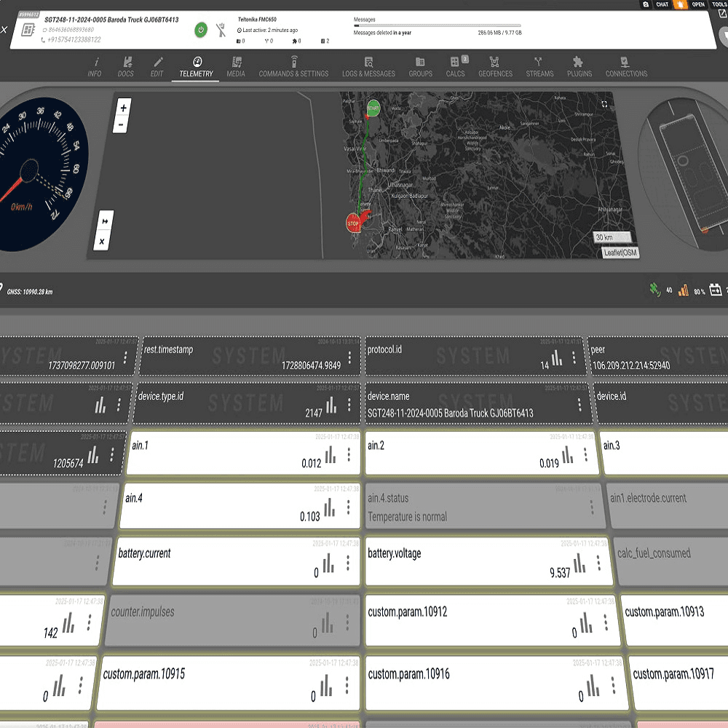
Task: Switch to the LOGS & MESSAGES tab
Action: click(x=368, y=66)
